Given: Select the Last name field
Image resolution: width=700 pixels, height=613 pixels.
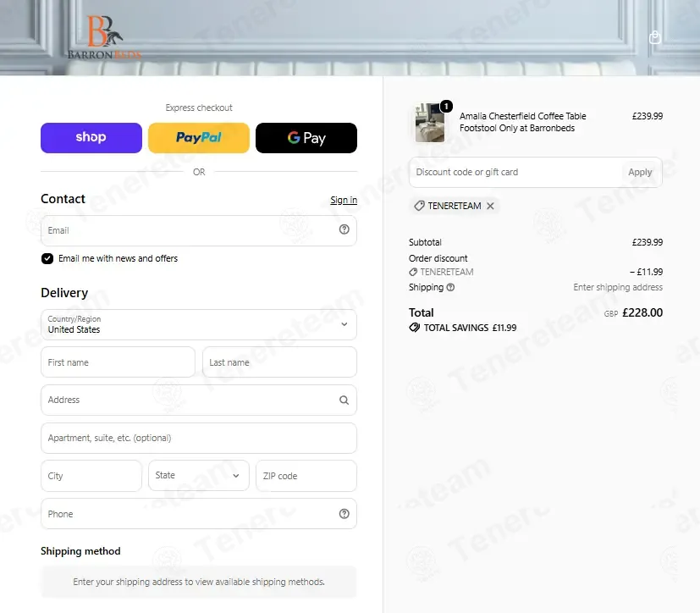Looking at the screenshot, I should point(279,362).
